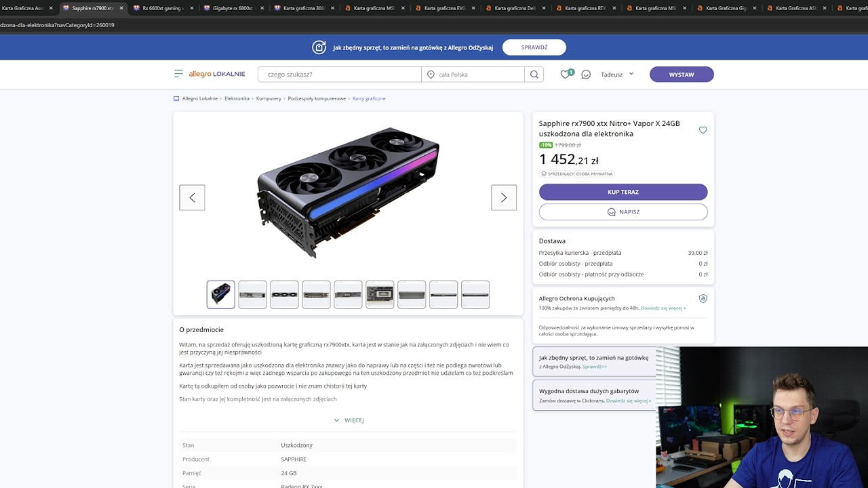Click the -19% discount badge

(546, 145)
